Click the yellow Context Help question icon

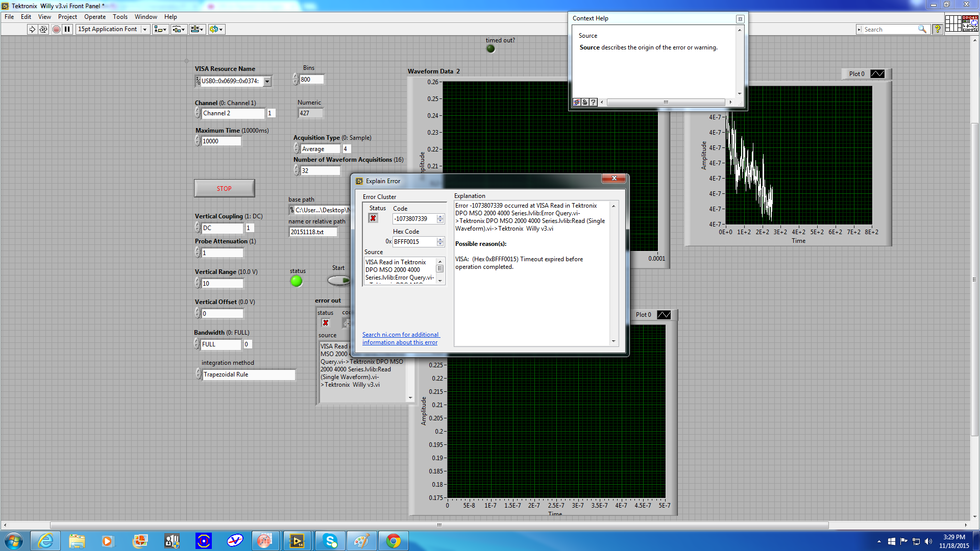point(937,29)
